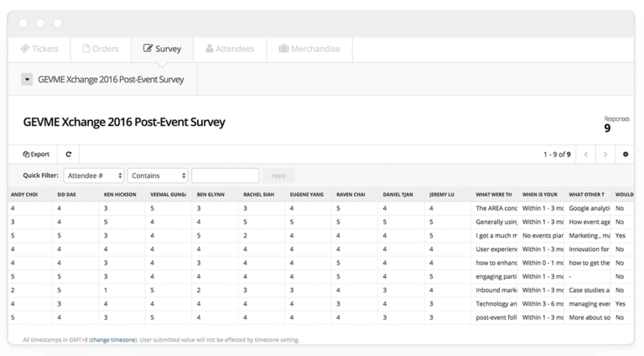Refresh the survey results table
This screenshot has width=644, height=356.
69,154
